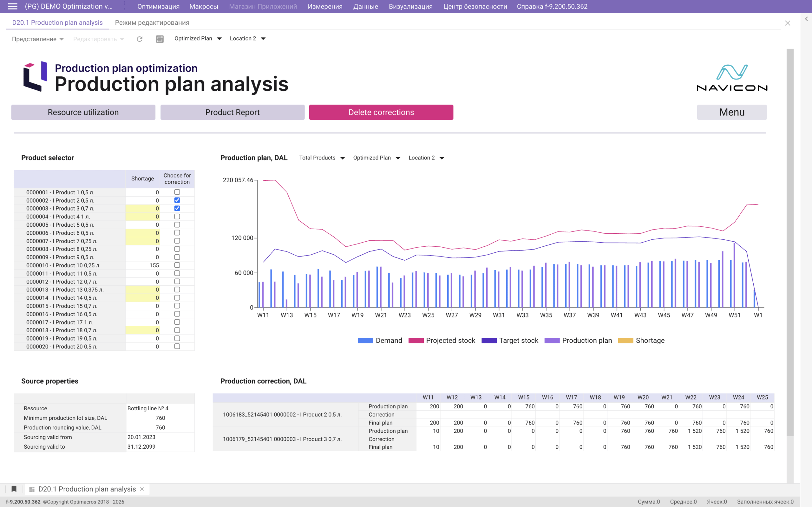Check correction box for Product 10 0,25 л.
Screen dimensions: 812x507
pos(177,265)
